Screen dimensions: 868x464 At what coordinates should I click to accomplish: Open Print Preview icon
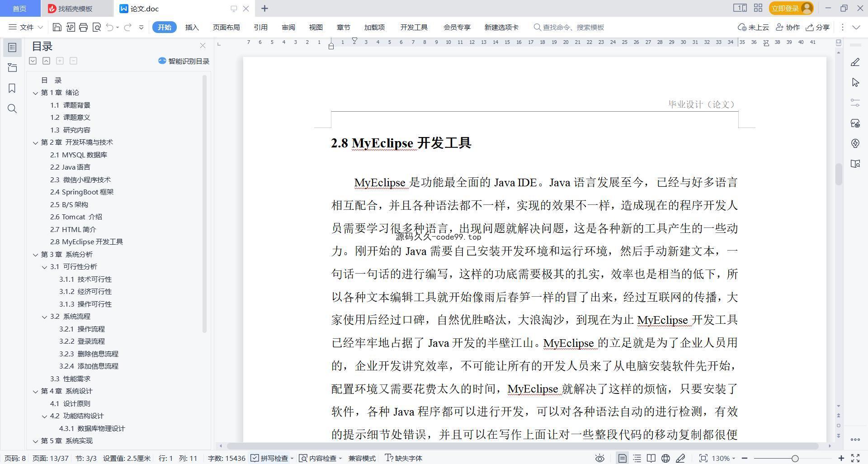[x=96, y=27]
